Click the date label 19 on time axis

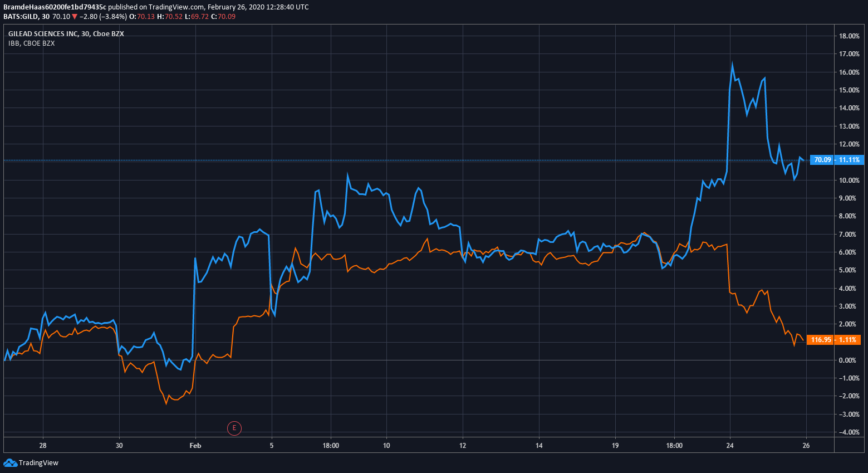[x=615, y=446]
